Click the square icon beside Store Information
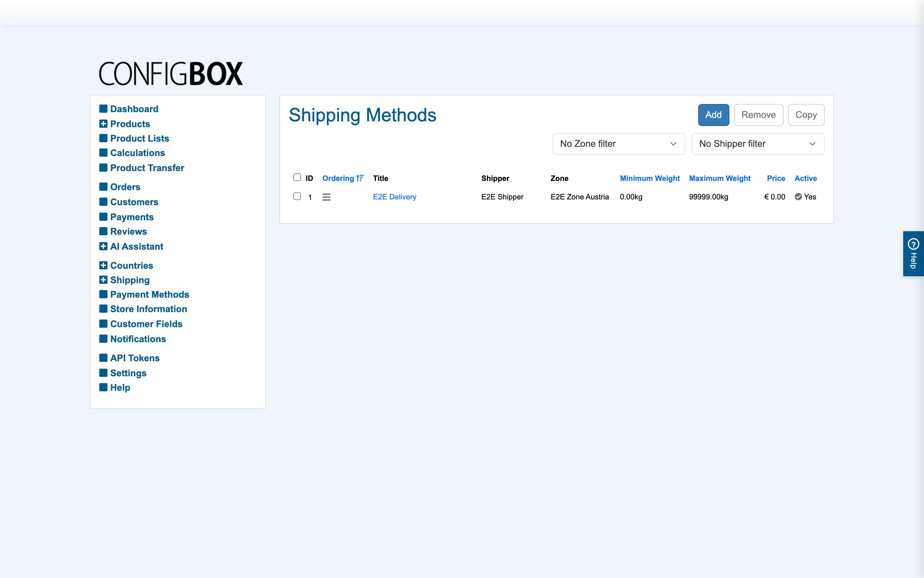The image size is (924, 578). 103,308
